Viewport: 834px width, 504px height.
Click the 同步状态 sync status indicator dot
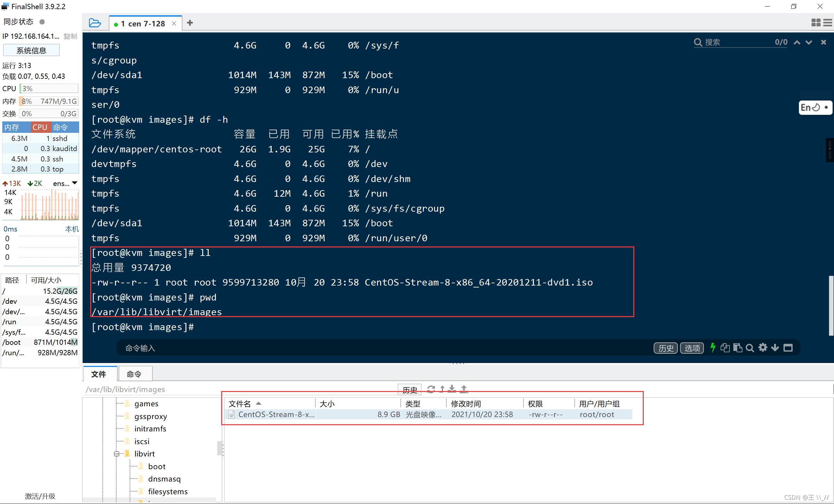tap(42, 21)
